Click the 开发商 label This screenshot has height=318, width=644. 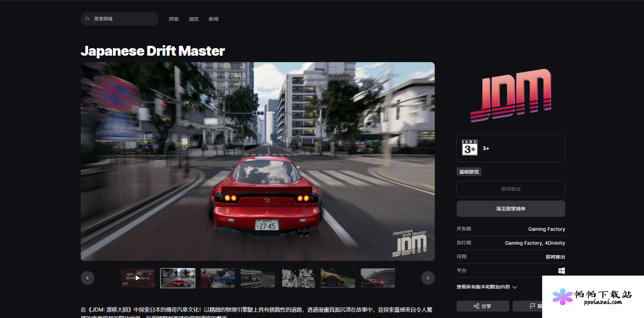tap(464, 229)
